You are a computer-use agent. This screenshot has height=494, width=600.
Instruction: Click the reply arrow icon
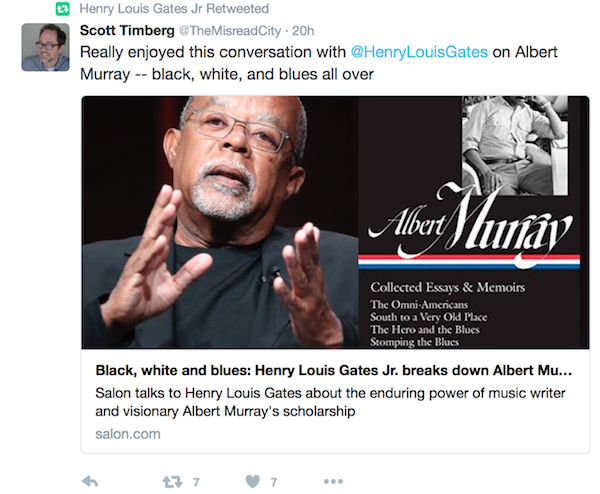pyautogui.click(x=90, y=481)
